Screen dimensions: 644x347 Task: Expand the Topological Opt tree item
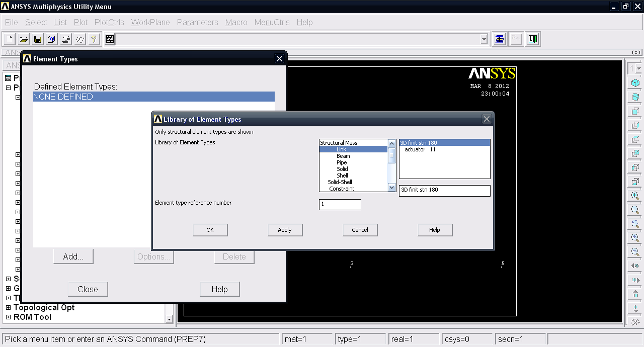[8, 307]
